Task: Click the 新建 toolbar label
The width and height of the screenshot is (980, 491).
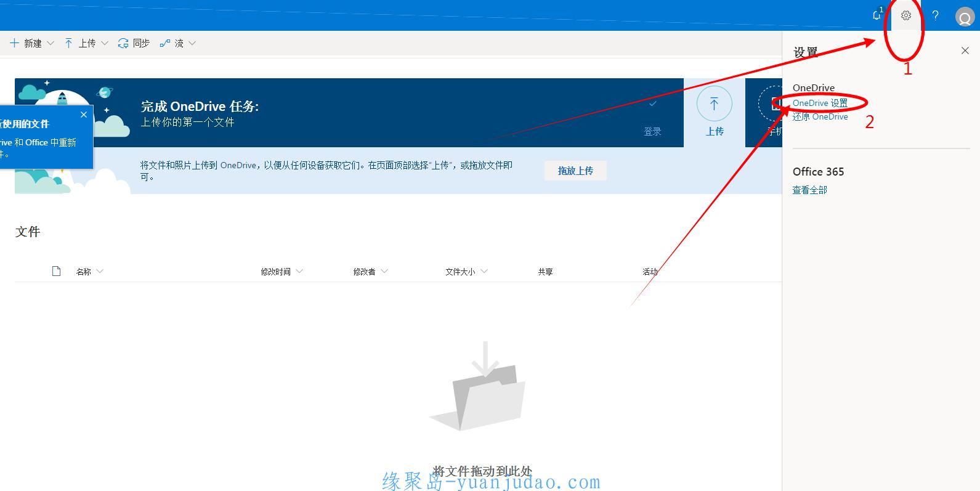Action: [x=33, y=43]
